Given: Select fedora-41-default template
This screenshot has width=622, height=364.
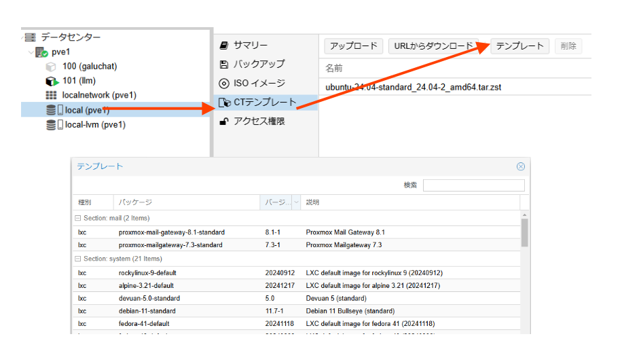Looking at the screenshot, I should 297,323.
